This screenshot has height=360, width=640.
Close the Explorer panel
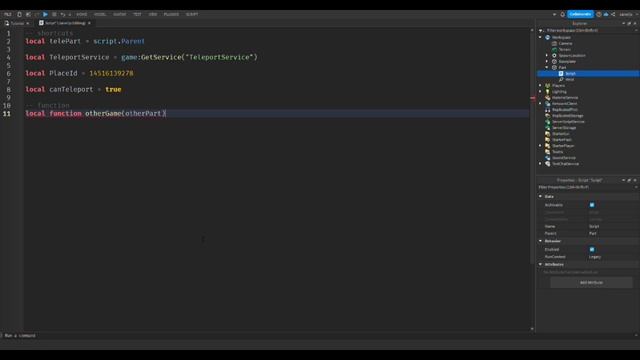635,24
